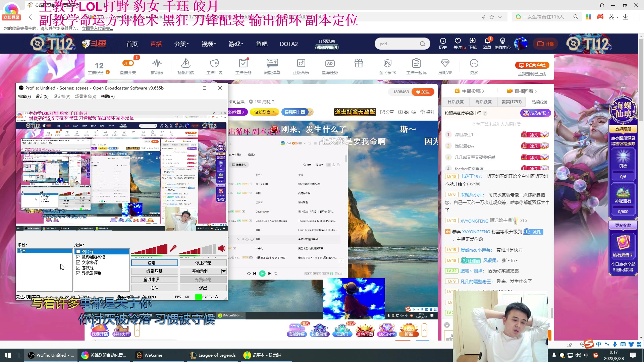Open the 设定(S) menu in OBS
This screenshot has height=362, width=644.
(x=42, y=97)
